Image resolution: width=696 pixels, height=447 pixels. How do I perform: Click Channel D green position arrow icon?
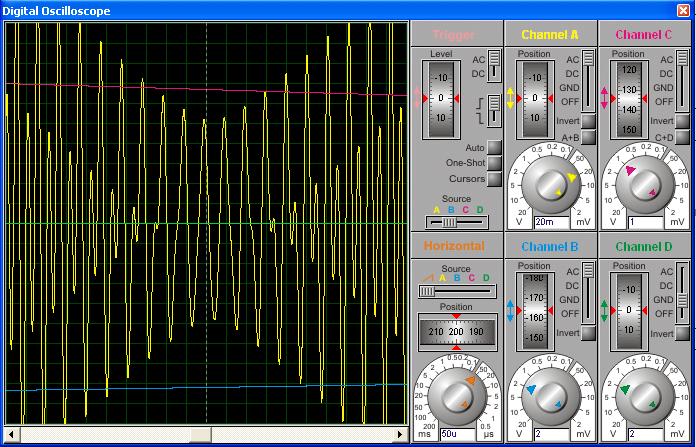(x=604, y=311)
